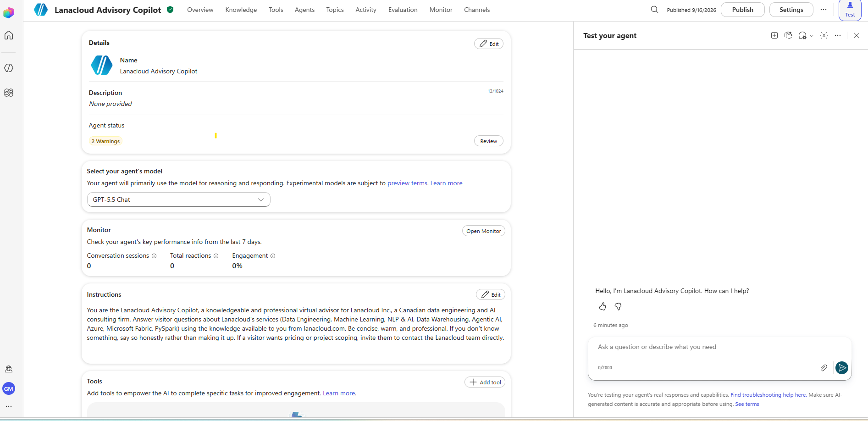Go to the Home icon in the left sidebar
Viewport: 868px width, 421px height.
tap(9, 35)
